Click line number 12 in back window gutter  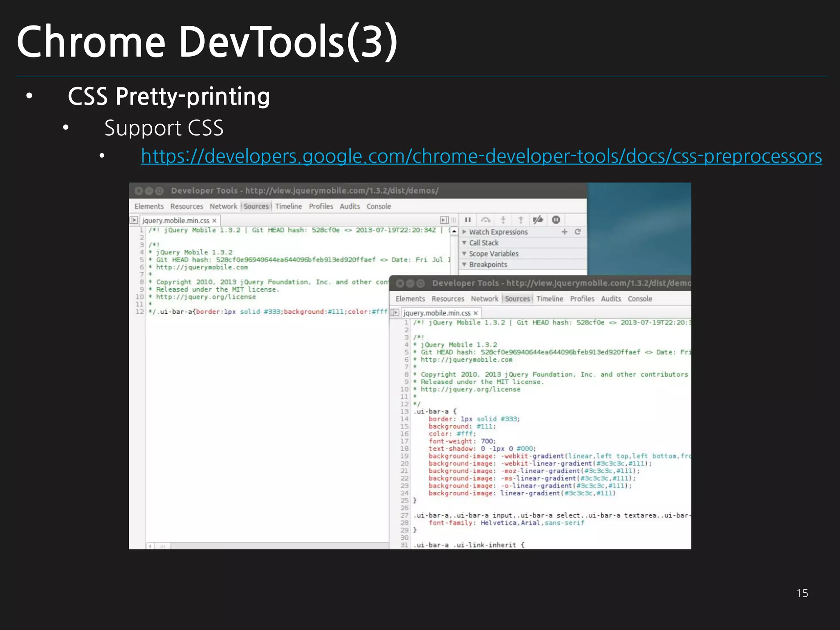point(140,312)
